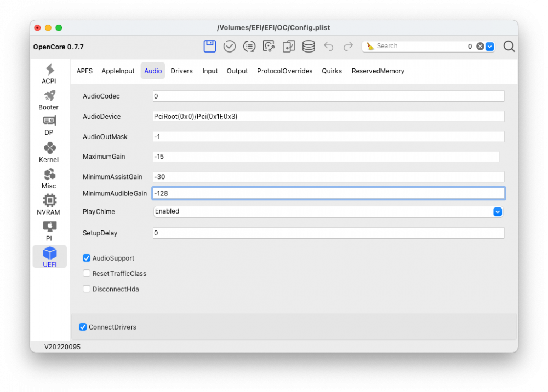Click the SetupDelay input field
The height and width of the screenshot is (392, 548).
click(328, 233)
